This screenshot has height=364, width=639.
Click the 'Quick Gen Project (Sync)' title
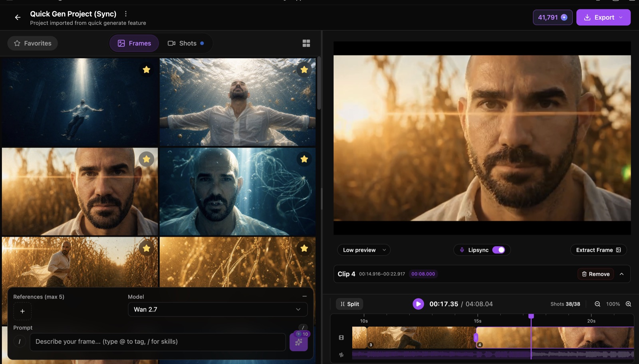point(73,14)
